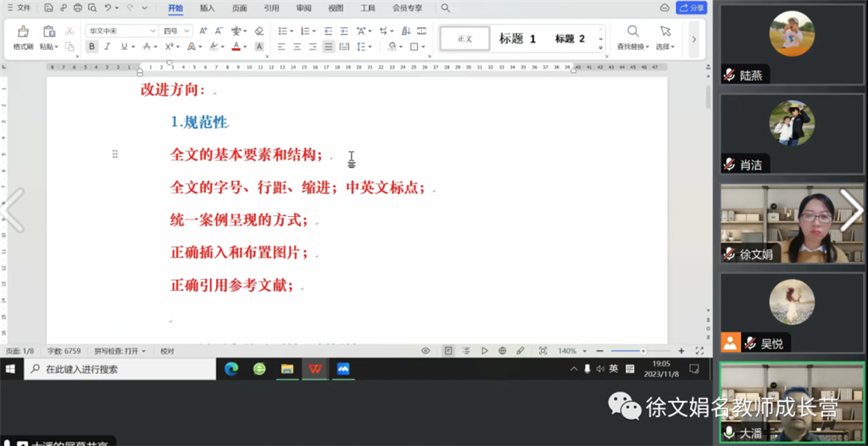Image resolution: width=868 pixels, height=446 pixels.
Task: Click the red font color A swatch
Action: (x=236, y=47)
